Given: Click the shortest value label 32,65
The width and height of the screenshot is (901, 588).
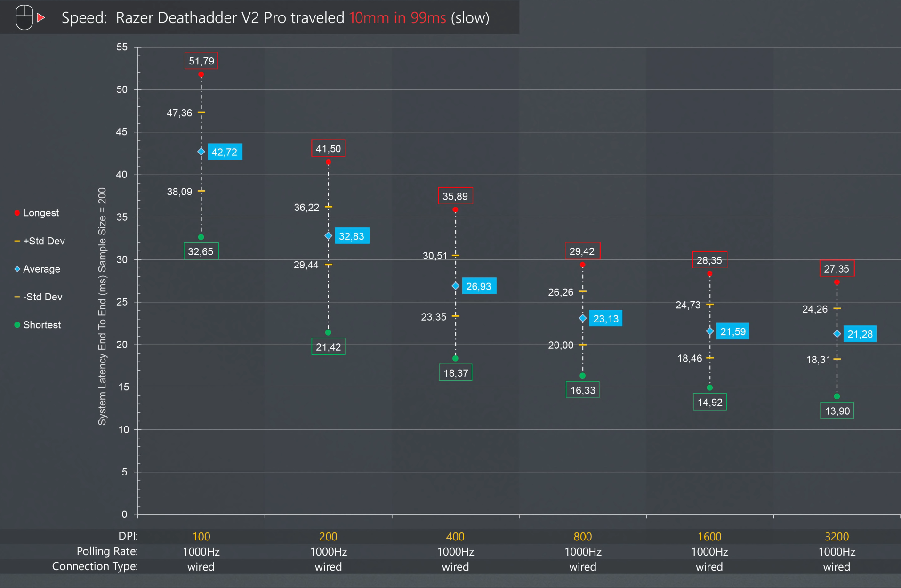Looking at the screenshot, I should pos(201,251).
